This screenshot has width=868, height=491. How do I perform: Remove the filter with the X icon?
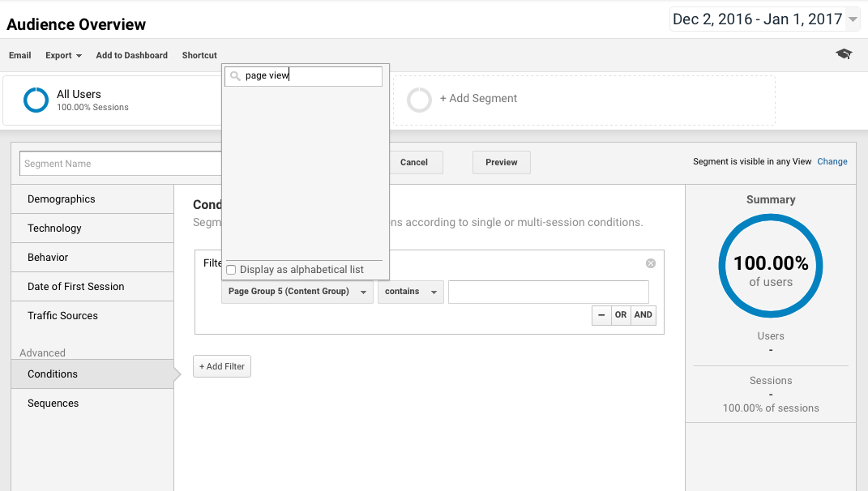[x=650, y=263]
